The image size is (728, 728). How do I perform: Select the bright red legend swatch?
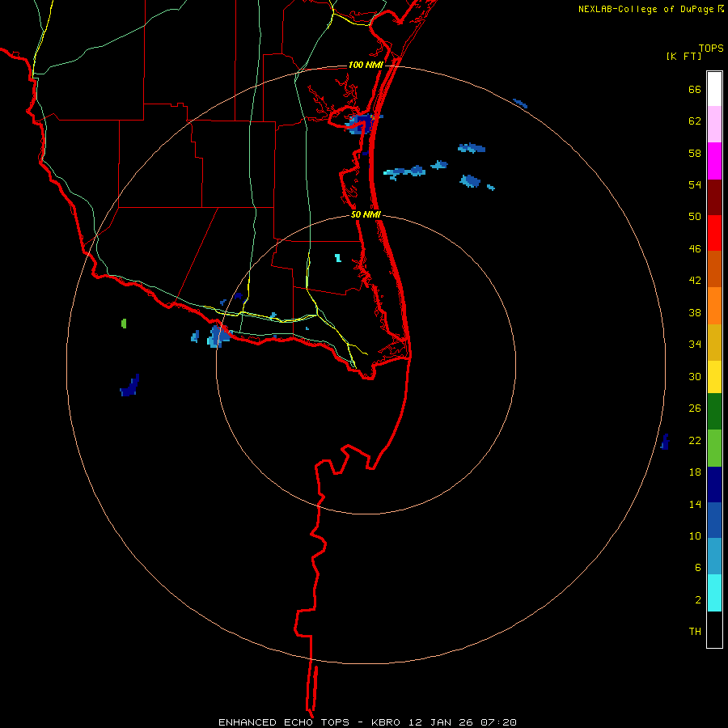point(714,233)
